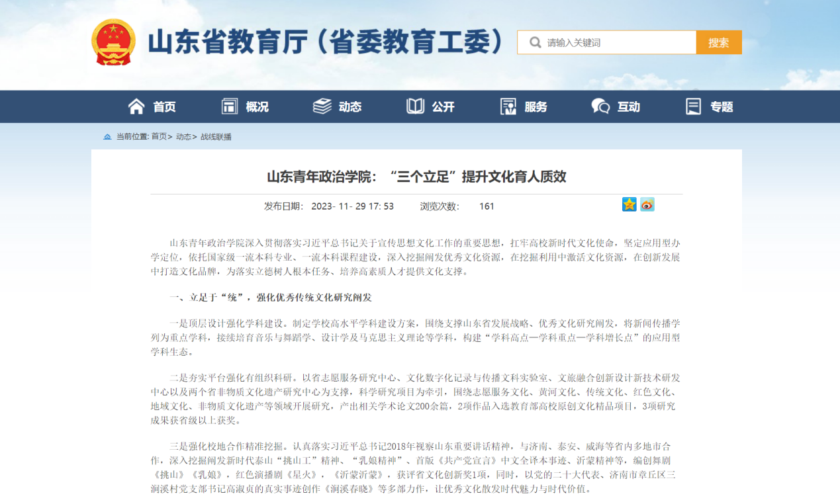Click the house icon beside 首页 in navigation
Image resolution: width=840 pixels, height=504 pixels.
(x=136, y=106)
